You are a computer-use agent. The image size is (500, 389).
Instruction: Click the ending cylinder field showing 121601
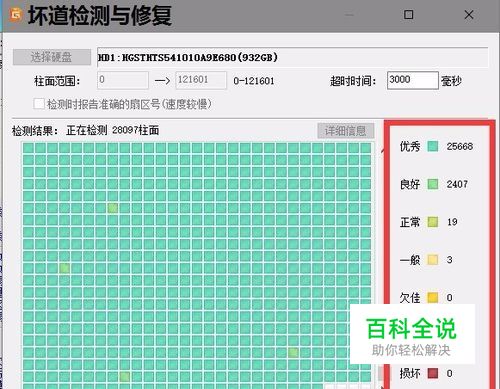pyautogui.click(x=201, y=80)
